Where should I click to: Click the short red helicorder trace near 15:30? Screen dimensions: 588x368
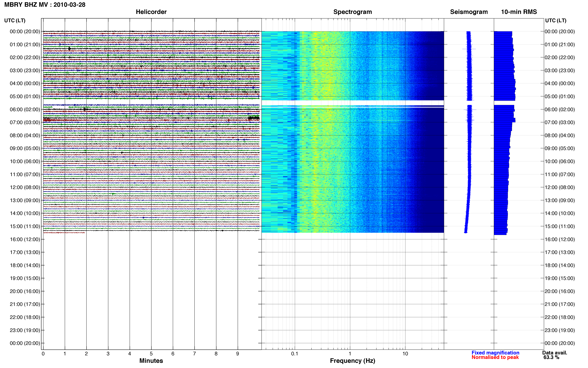click(64, 233)
